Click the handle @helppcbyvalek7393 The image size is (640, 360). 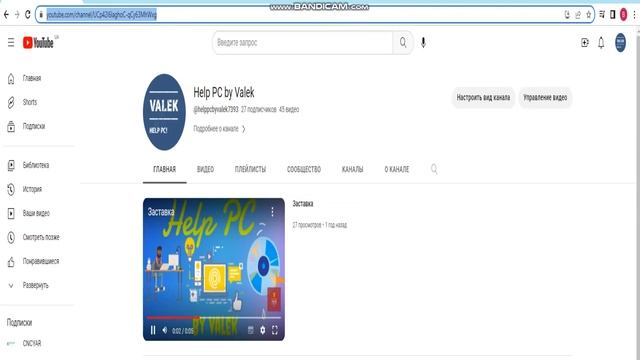point(216,109)
